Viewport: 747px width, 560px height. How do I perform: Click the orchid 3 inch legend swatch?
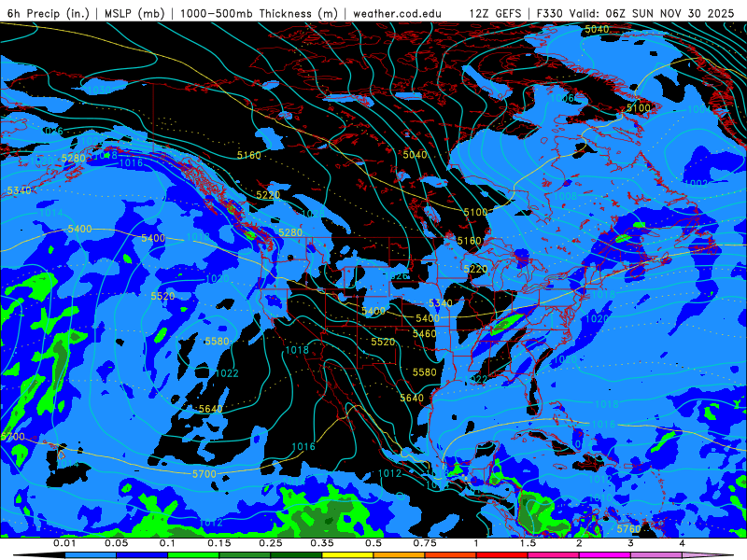pyautogui.click(x=656, y=555)
